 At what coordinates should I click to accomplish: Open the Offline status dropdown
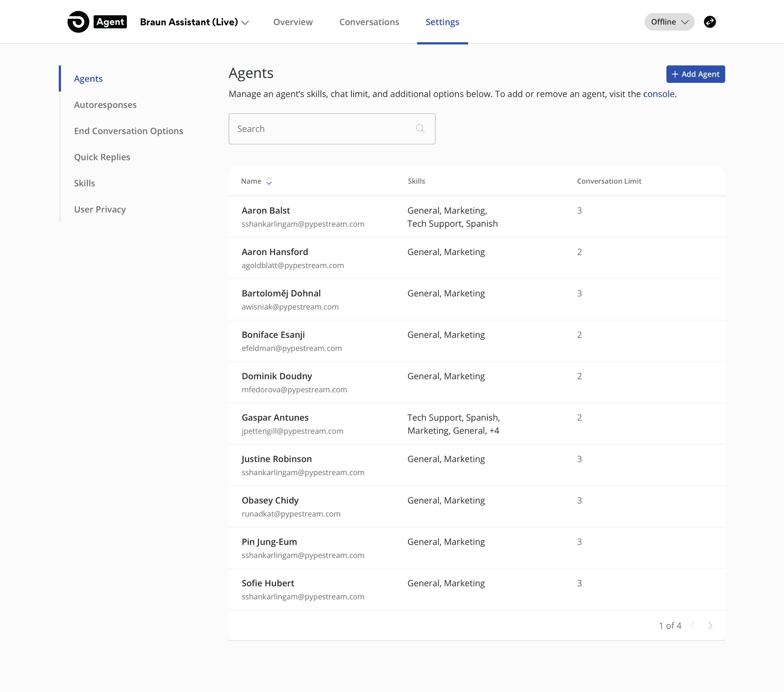669,22
